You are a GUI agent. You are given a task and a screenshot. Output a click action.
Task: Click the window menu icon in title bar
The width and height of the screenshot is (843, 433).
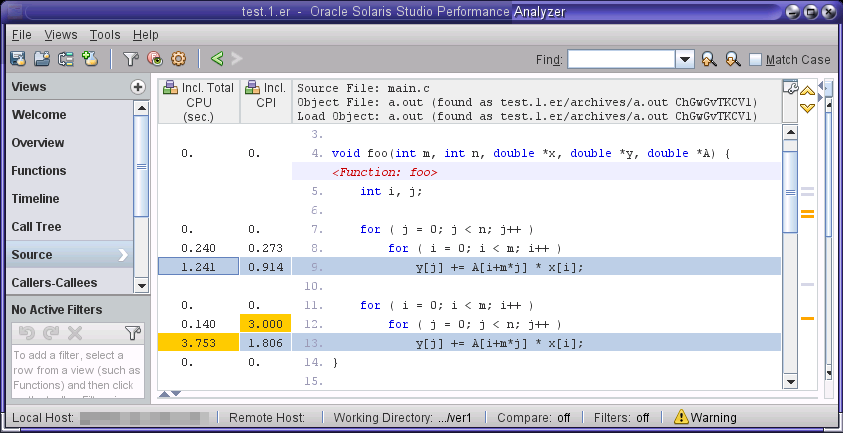(x=15, y=11)
